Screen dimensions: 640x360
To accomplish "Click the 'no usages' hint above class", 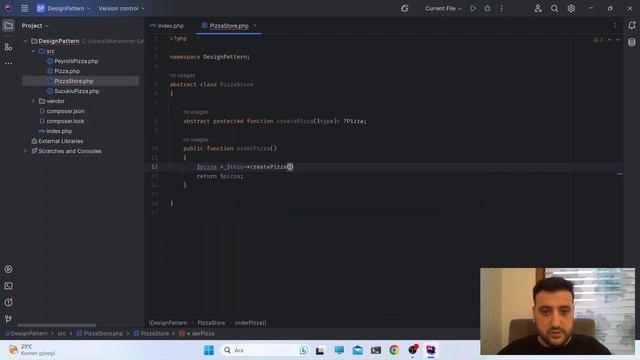I will 182,76.
